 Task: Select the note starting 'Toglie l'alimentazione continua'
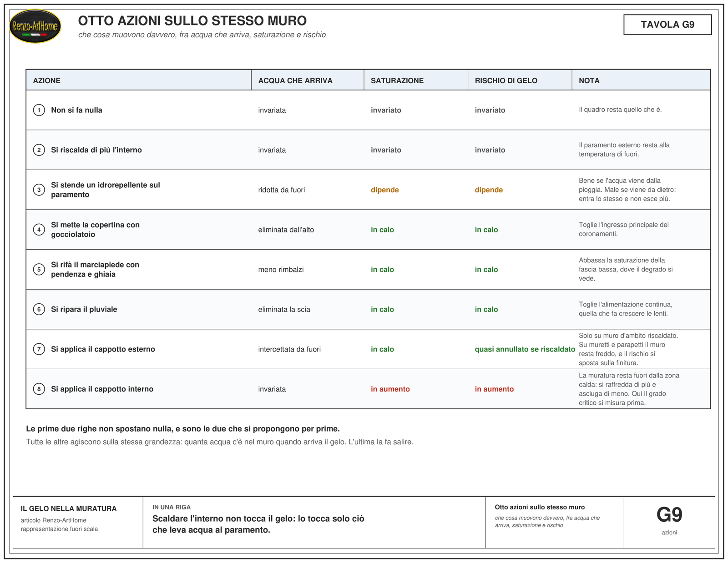click(x=626, y=309)
